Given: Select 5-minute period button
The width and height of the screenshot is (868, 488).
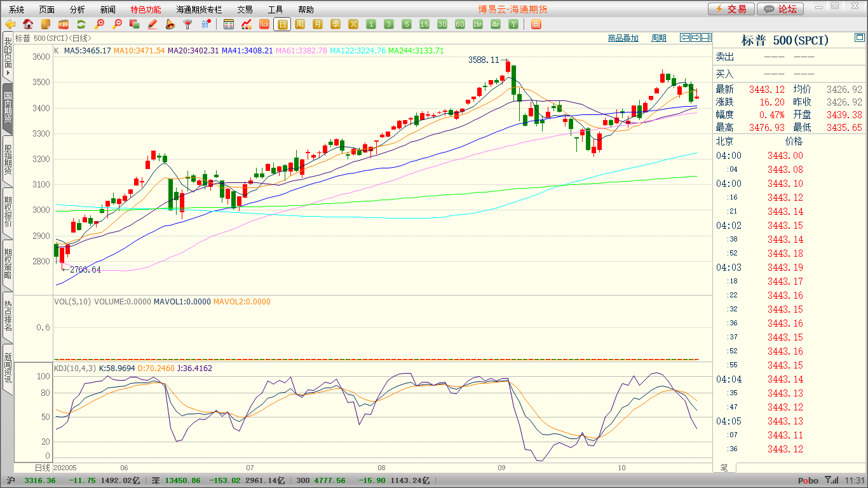Looking at the screenshot, I should click(x=407, y=24).
